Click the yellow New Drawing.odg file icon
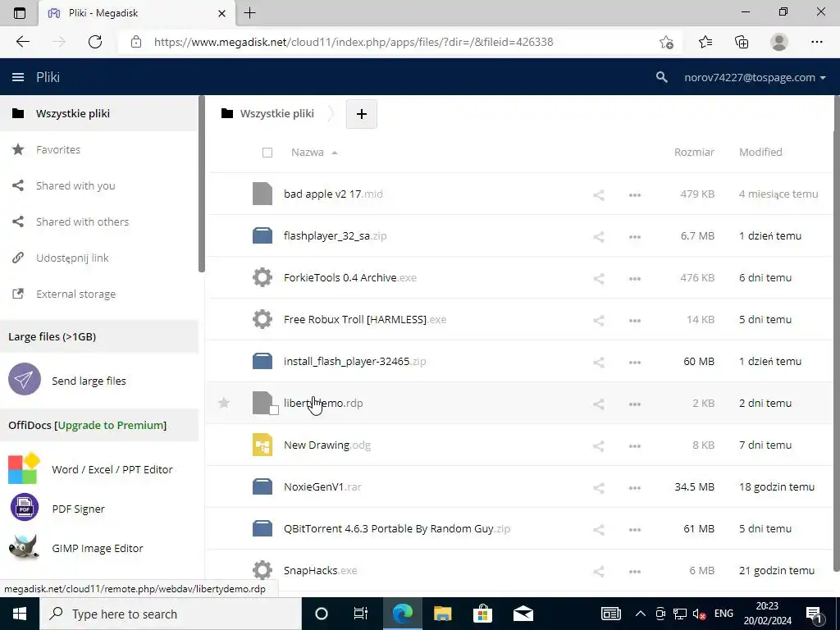This screenshot has height=630, width=840. (x=262, y=445)
